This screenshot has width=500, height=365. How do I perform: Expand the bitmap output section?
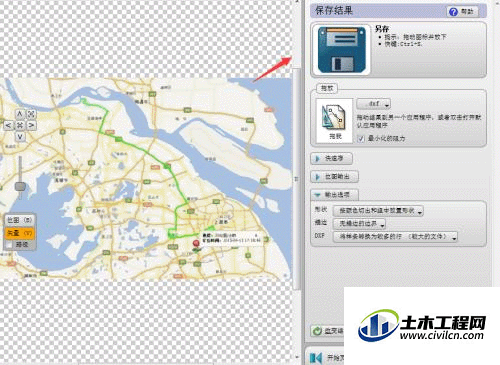(335, 177)
